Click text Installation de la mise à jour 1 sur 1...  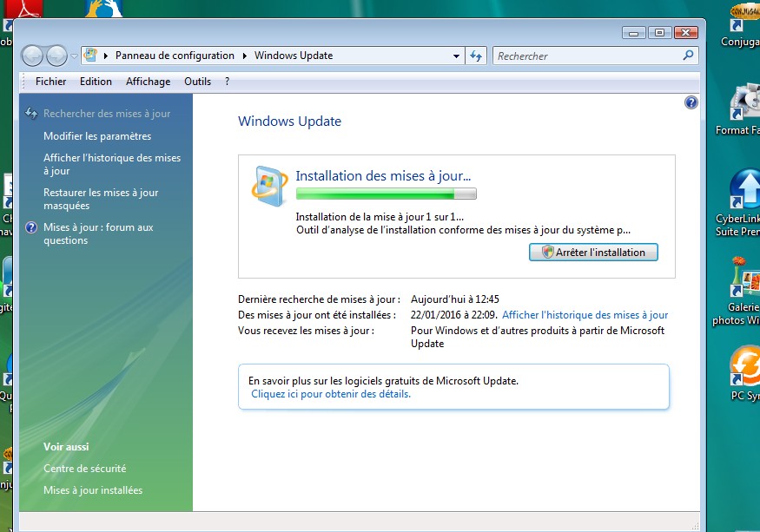click(x=380, y=217)
